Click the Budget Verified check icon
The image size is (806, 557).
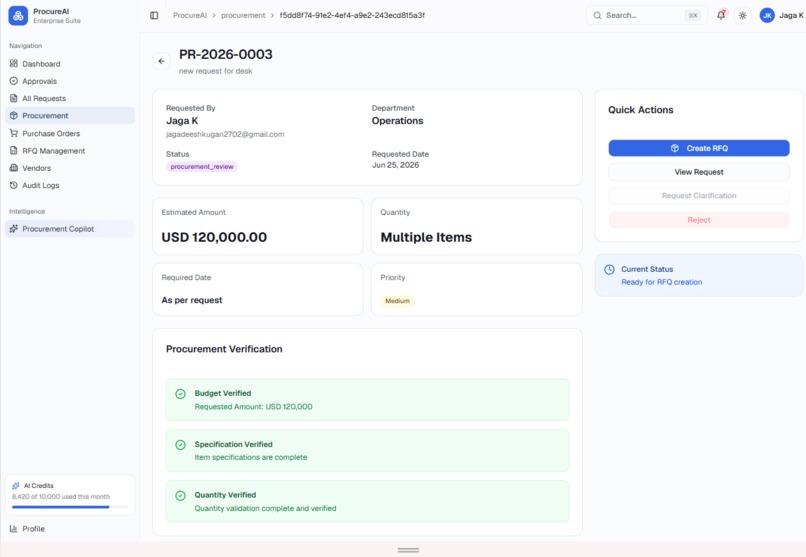point(180,394)
